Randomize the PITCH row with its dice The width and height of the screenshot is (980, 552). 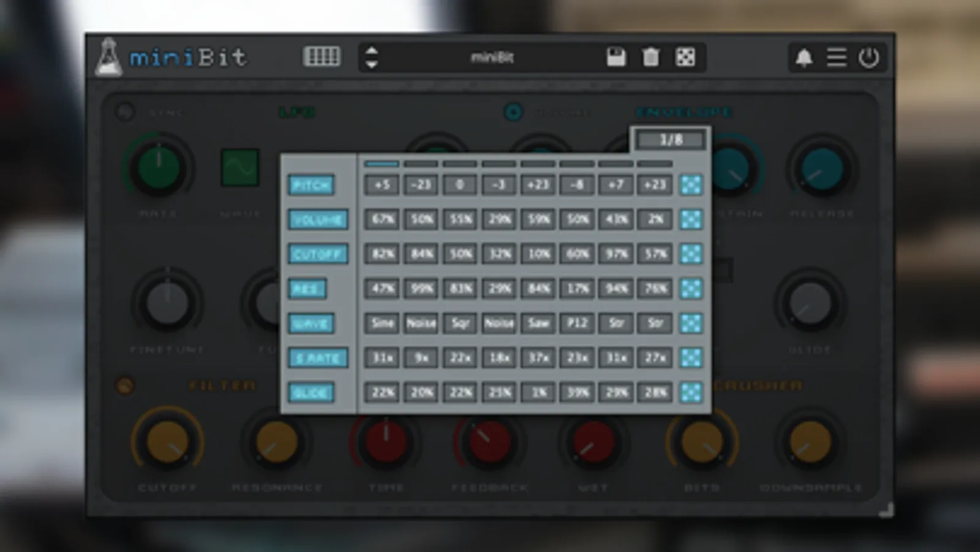691,185
